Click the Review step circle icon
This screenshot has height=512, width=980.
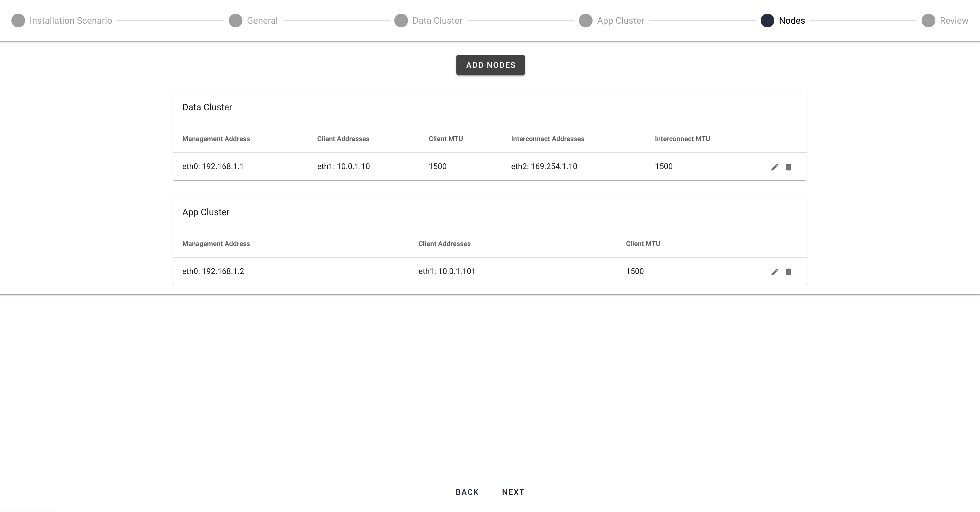pyautogui.click(x=928, y=21)
